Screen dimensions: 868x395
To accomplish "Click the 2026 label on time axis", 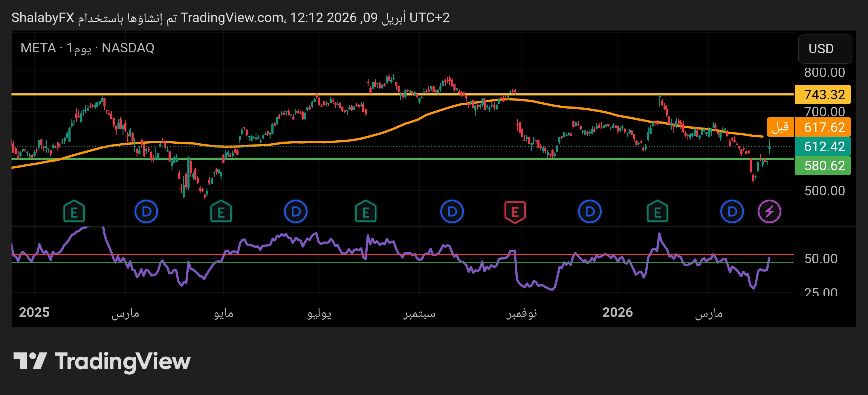I will pos(617,312).
